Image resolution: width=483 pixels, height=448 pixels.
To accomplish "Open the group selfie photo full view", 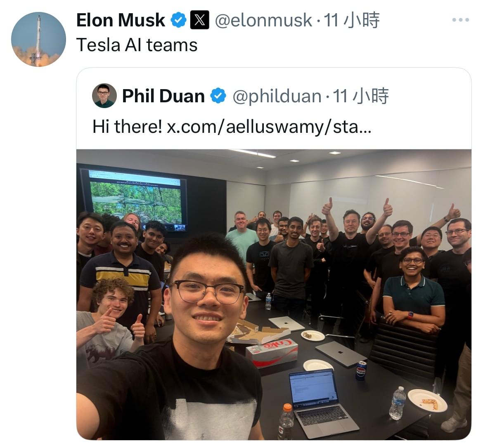I will pyautogui.click(x=274, y=295).
